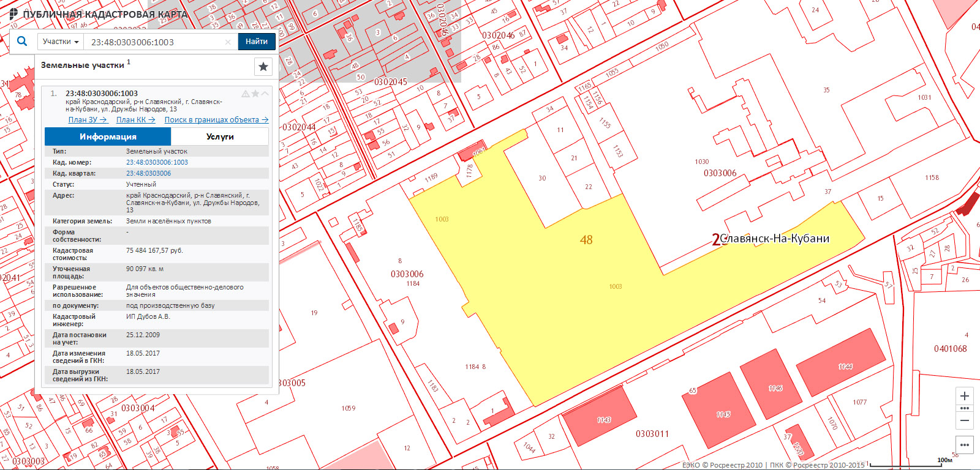Toggle the small favorite star on result
The width and height of the screenshot is (980, 470).
(255, 94)
